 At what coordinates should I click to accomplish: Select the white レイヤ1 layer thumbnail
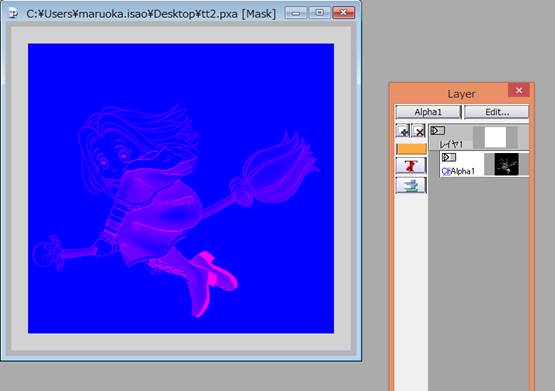(x=495, y=137)
